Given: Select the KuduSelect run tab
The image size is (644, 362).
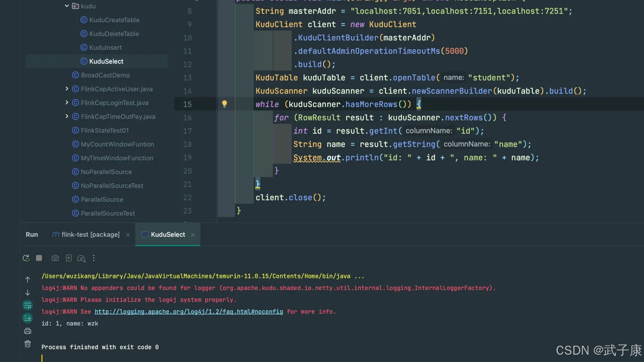Looking at the screenshot, I should tap(167, 235).
